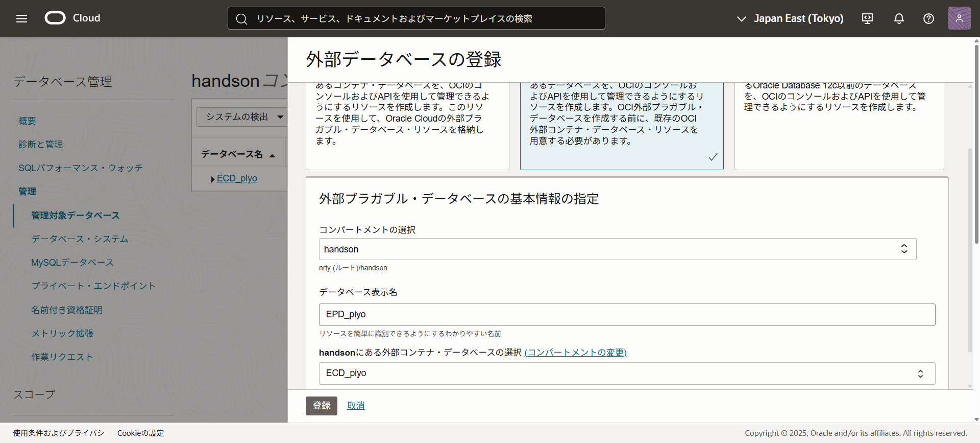Screen dimensions: 980x443
Task: Open the ECD_piyo database link
Action: pos(237,178)
